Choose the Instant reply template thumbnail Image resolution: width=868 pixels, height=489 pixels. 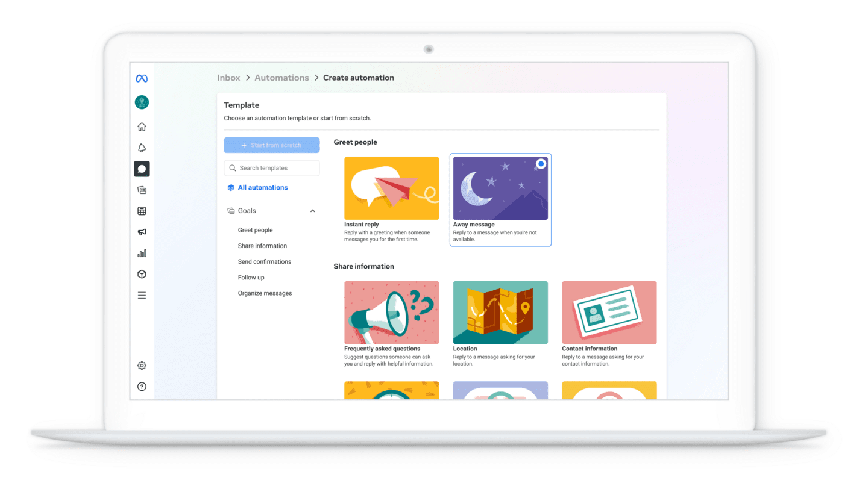[x=392, y=188]
